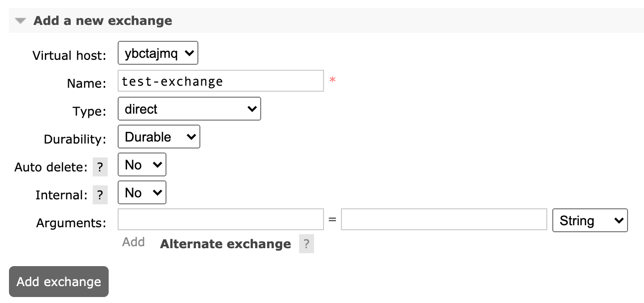The image size is (644, 303).
Task: Click the red required asterisk beside Name
Action: coord(333,80)
